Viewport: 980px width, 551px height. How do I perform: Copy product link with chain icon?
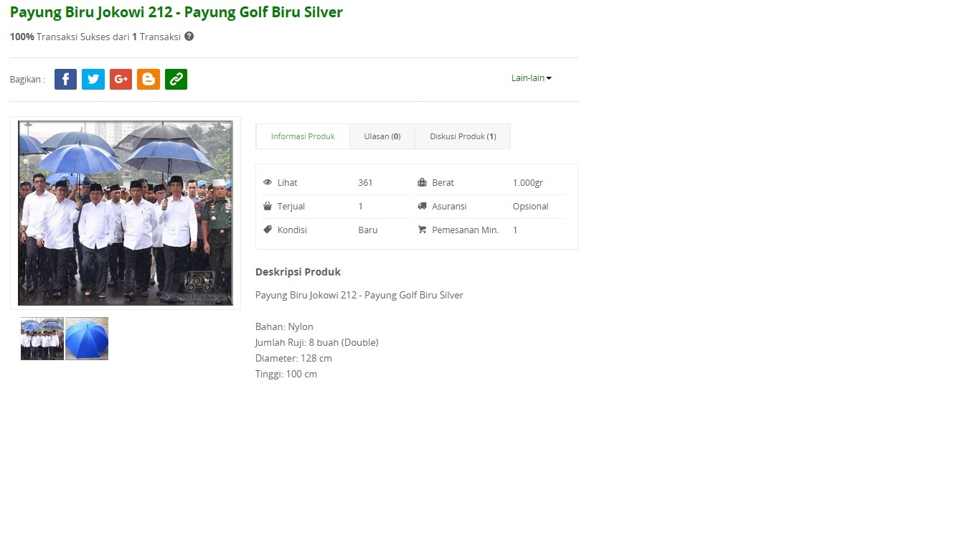point(176,79)
